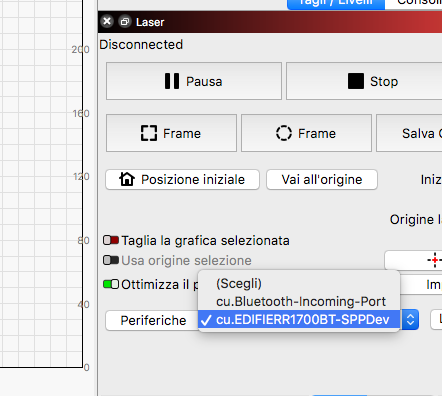The image size is (442, 396).
Task: Close the Laser panel with the X icon
Action: pos(107,22)
